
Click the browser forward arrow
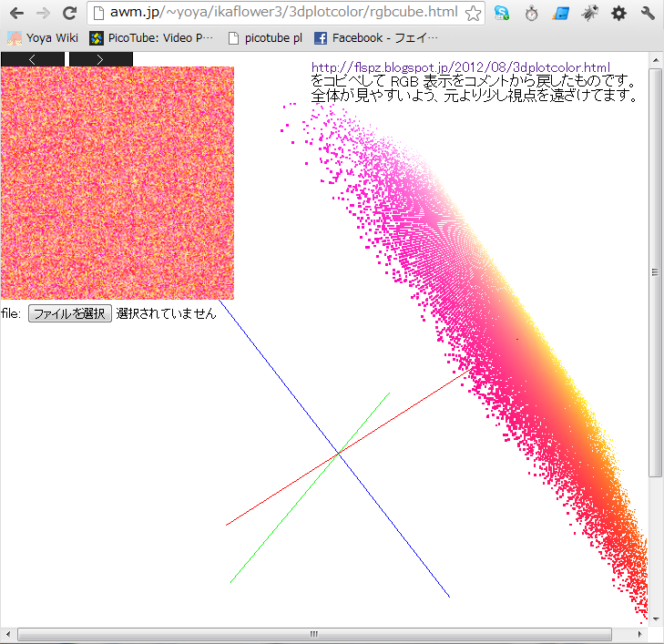43,14
